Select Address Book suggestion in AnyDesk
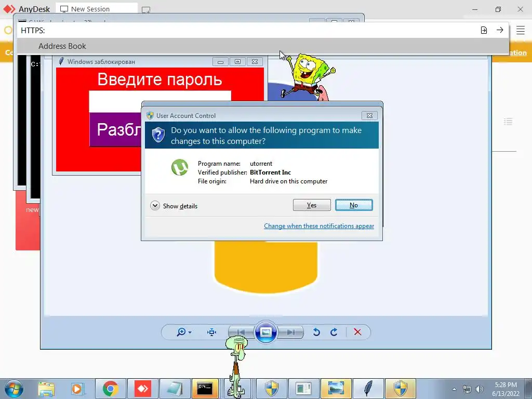This screenshot has height=399, width=532. click(263, 46)
